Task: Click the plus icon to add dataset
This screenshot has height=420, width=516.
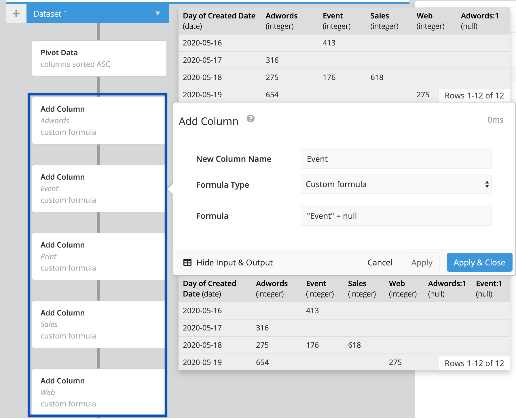Action: [x=16, y=14]
